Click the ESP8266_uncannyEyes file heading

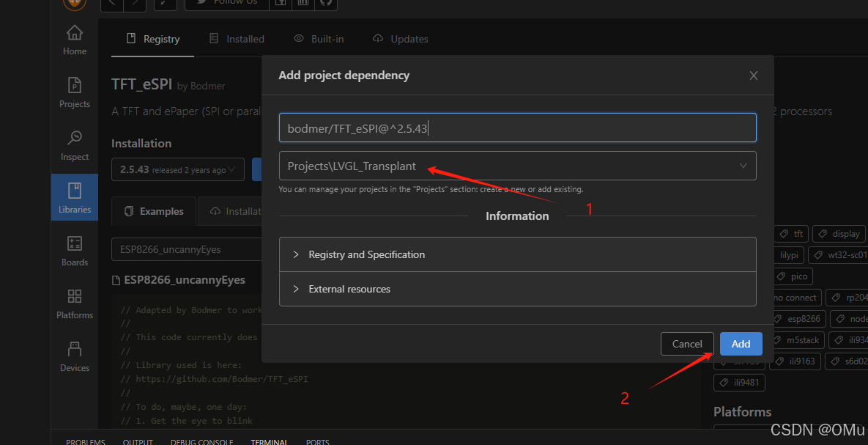tap(185, 280)
